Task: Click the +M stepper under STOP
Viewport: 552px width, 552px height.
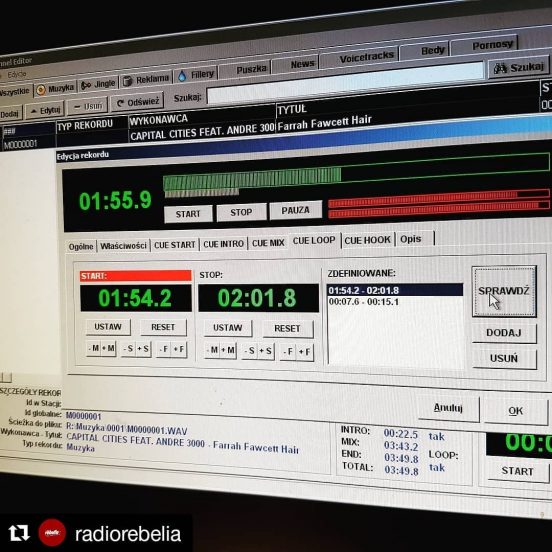Action: click(x=228, y=350)
